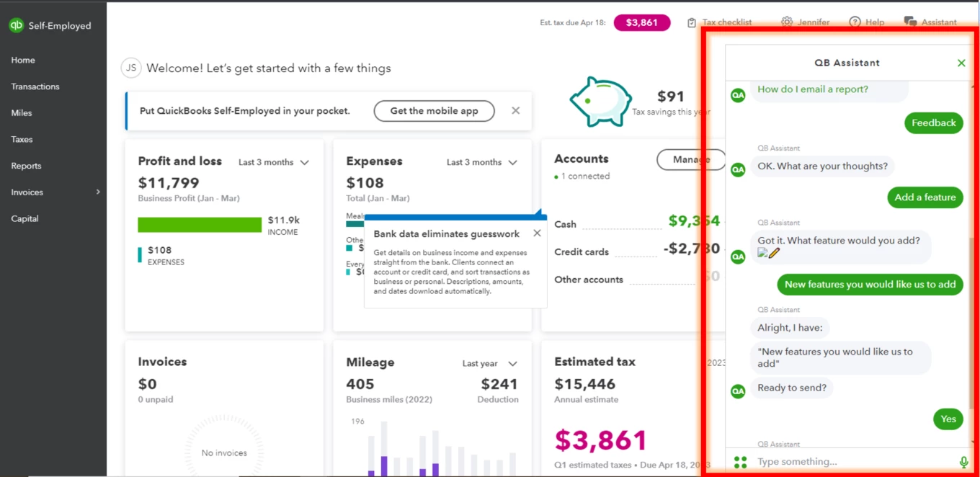Click the green income bar
The width and height of the screenshot is (980, 477).
tap(200, 225)
